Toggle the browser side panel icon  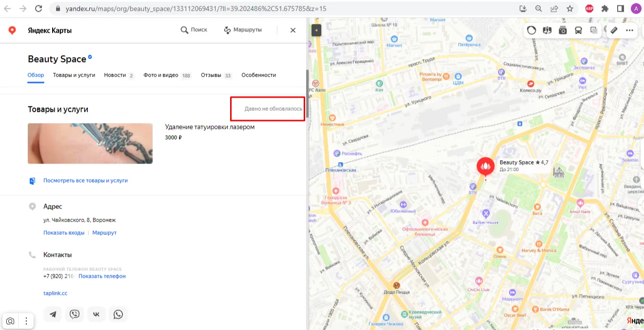click(x=621, y=9)
